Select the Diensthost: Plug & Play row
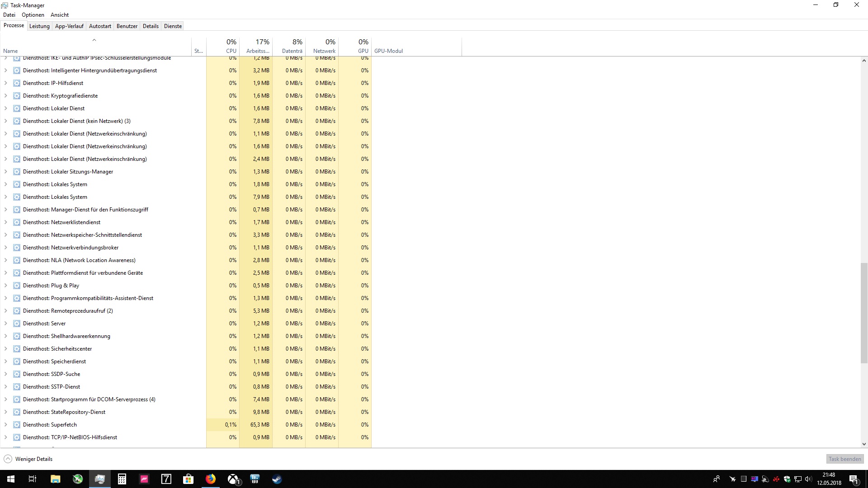The width and height of the screenshot is (868, 488). (90, 286)
